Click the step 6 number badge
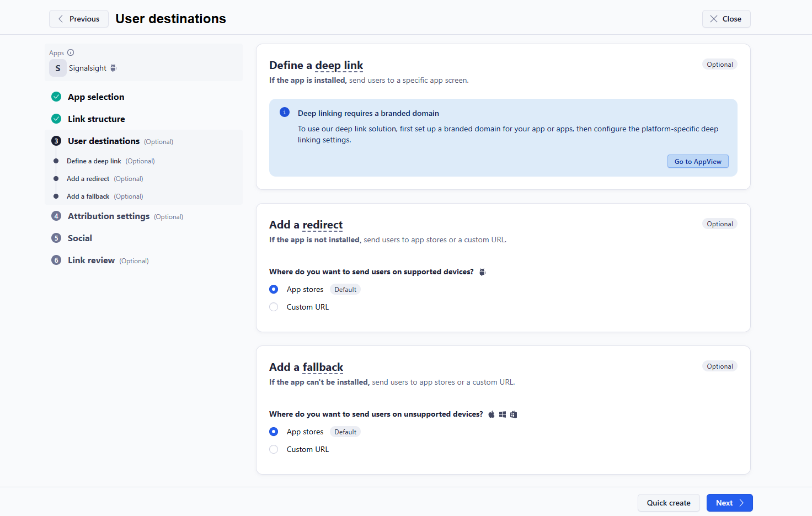The image size is (812, 516). coord(56,260)
